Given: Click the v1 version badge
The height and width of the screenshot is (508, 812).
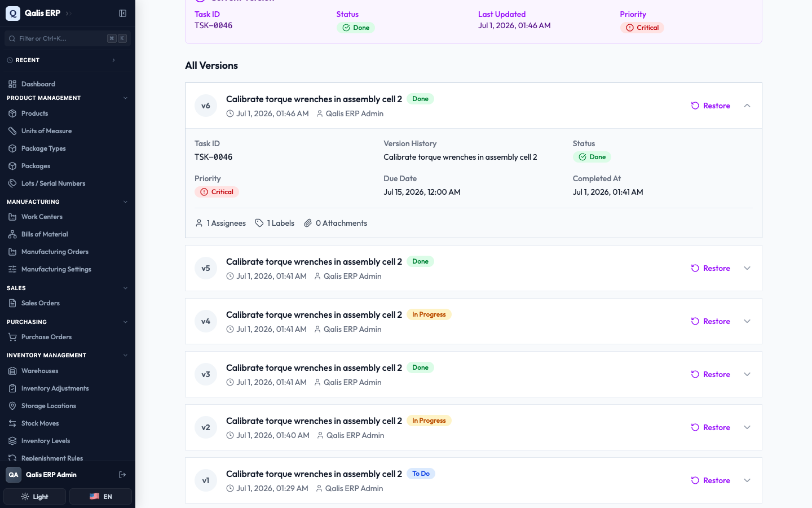Looking at the screenshot, I should (x=206, y=480).
